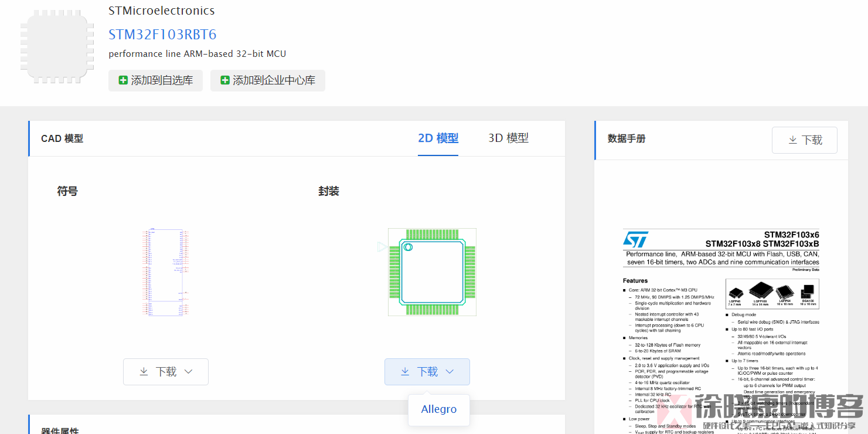Click the download icon under symbol
Screen dimensions: 868x434
click(144, 372)
